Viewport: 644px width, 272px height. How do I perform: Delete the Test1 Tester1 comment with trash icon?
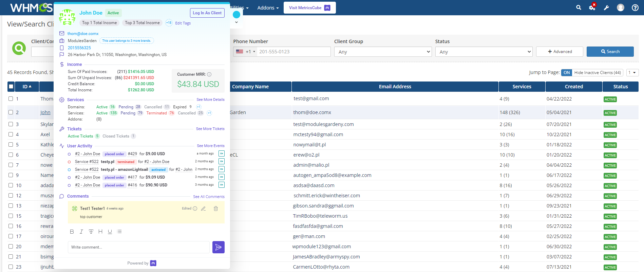(x=216, y=208)
